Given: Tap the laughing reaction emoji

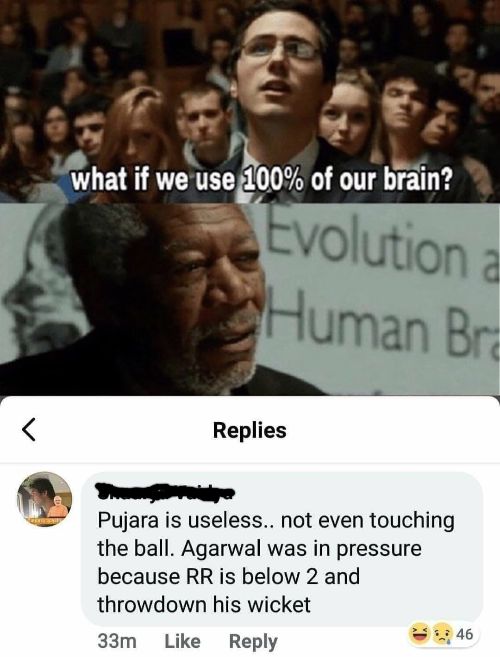Looking at the screenshot, I should tap(419, 634).
